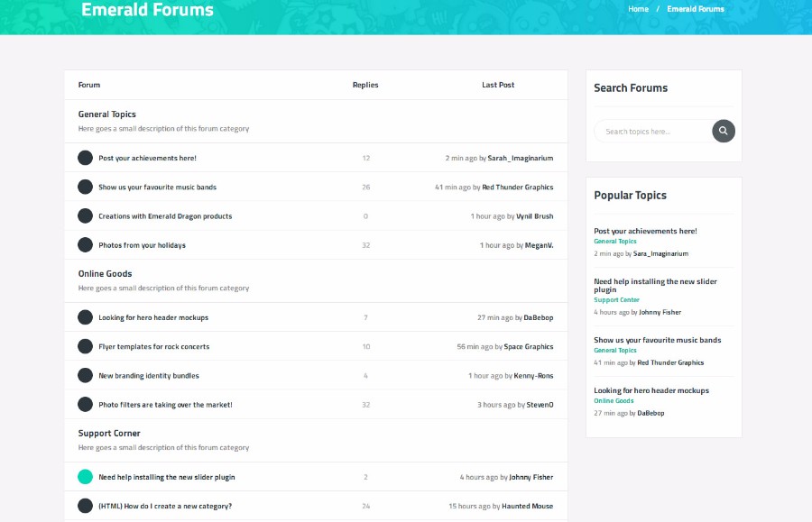812x522 pixels.
Task: Click Support Center tag in Popular Topics
Action: point(616,300)
